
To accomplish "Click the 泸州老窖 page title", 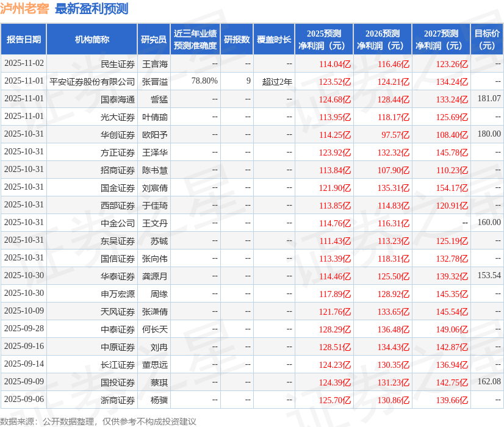I will tap(24, 9).
